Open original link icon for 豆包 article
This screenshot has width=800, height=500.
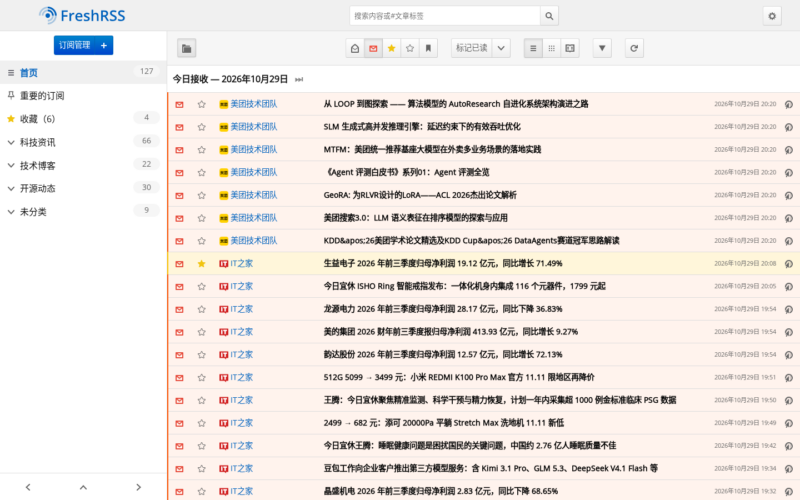[x=789, y=469]
